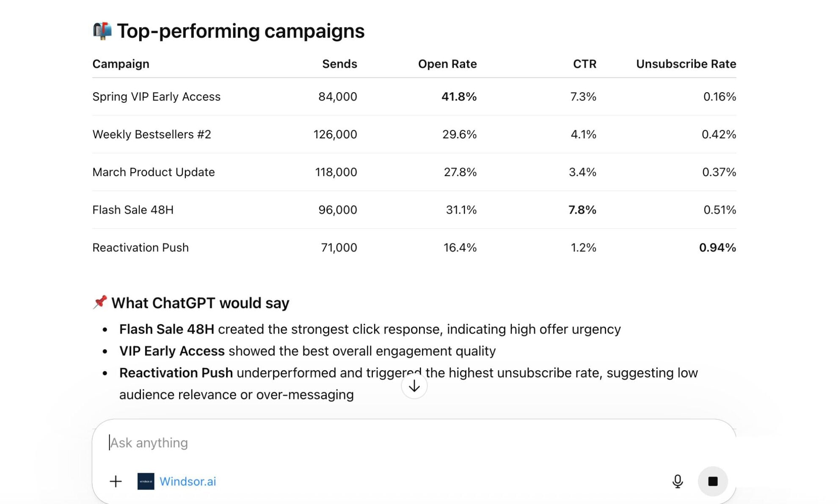The height and width of the screenshot is (504, 838).
Task: Click the Weekly Bestsellers #2 campaign name
Action: tap(152, 134)
